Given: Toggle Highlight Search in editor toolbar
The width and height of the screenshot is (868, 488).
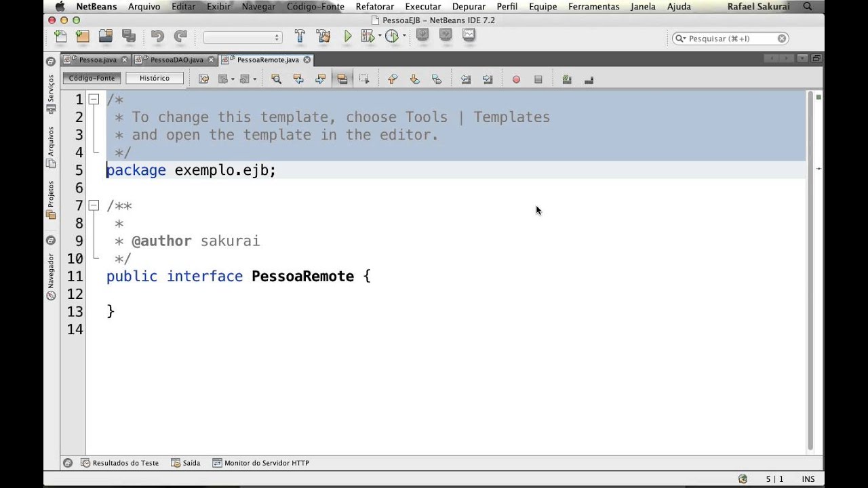Looking at the screenshot, I should click(x=342, y=79).
